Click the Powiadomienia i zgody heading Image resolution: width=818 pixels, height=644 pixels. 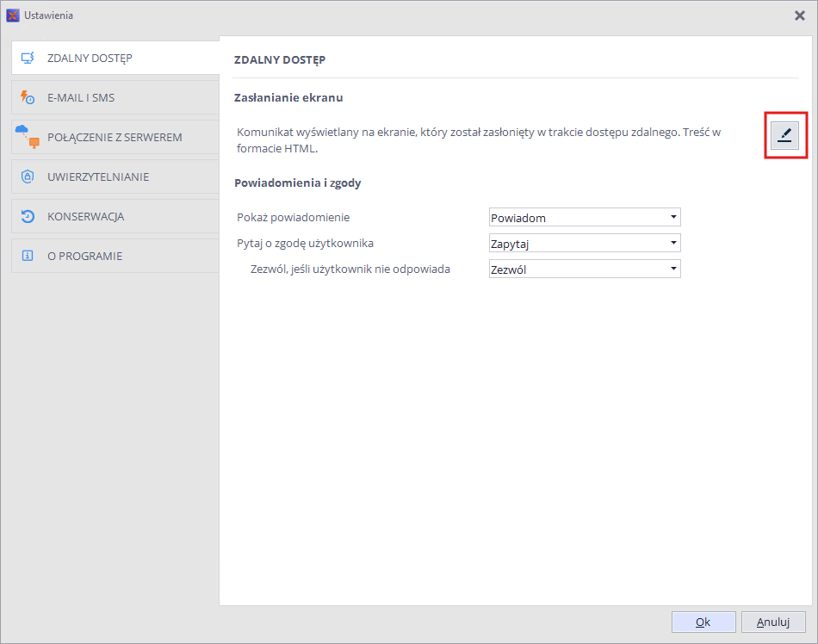[x=297, y=183]
